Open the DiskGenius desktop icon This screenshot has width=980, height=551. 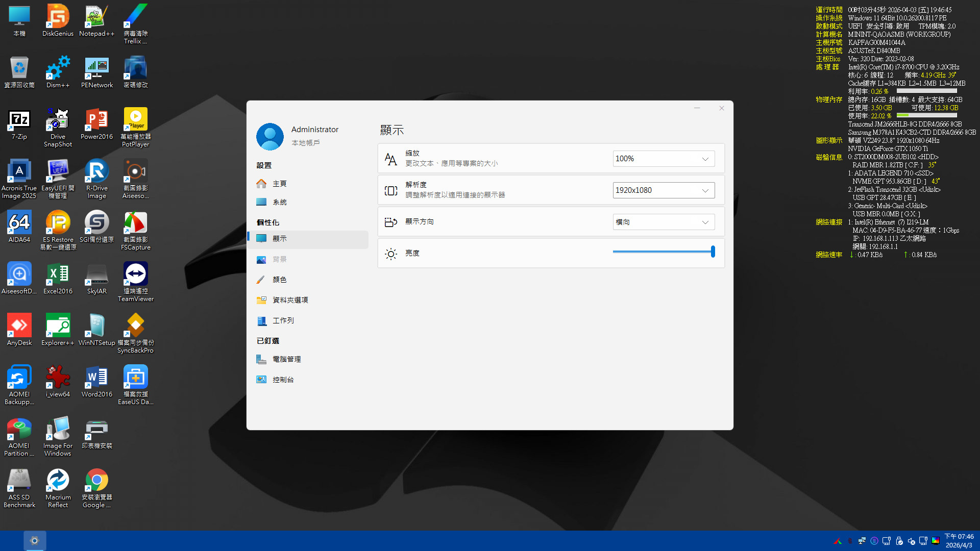tap(58, 18)
